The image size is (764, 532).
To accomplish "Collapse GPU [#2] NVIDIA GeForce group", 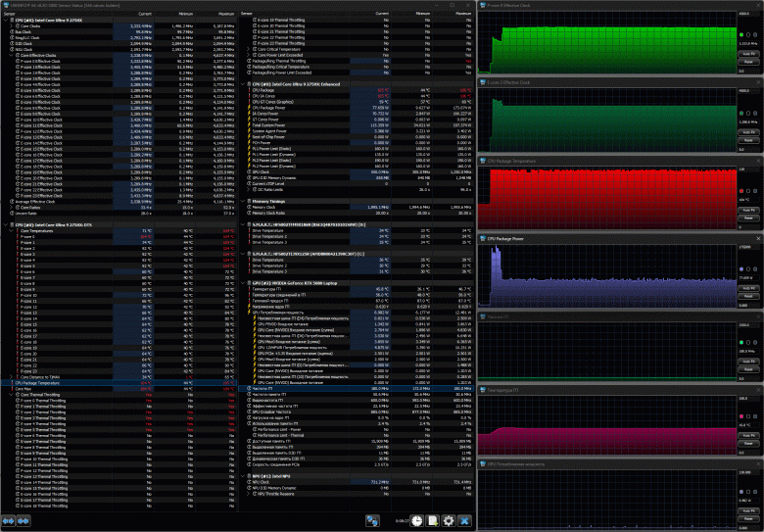I will click(x=243, y=283).
